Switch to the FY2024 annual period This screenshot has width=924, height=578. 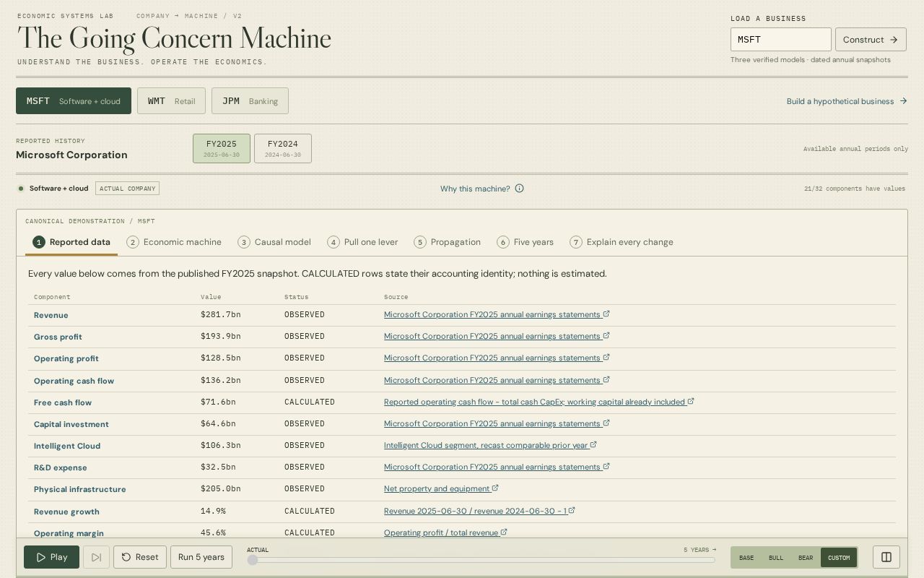pyautogui.click(x=283, y=148)
